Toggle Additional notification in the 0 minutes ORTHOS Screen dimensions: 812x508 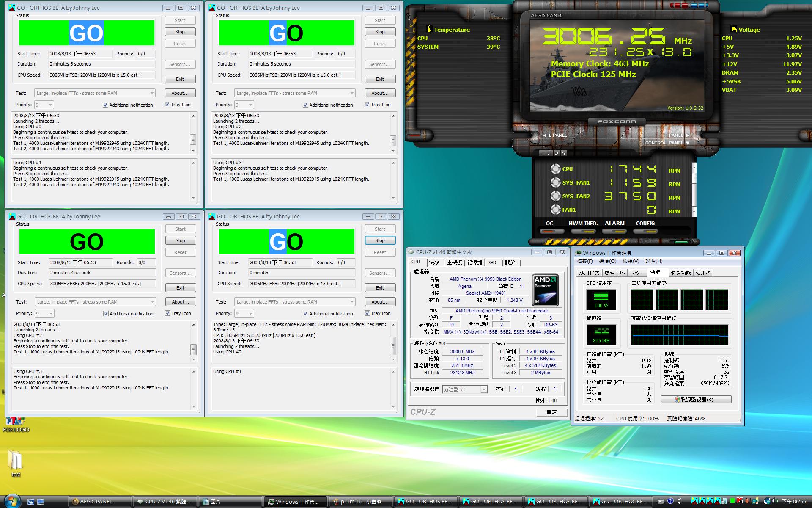tap(305, 313)
